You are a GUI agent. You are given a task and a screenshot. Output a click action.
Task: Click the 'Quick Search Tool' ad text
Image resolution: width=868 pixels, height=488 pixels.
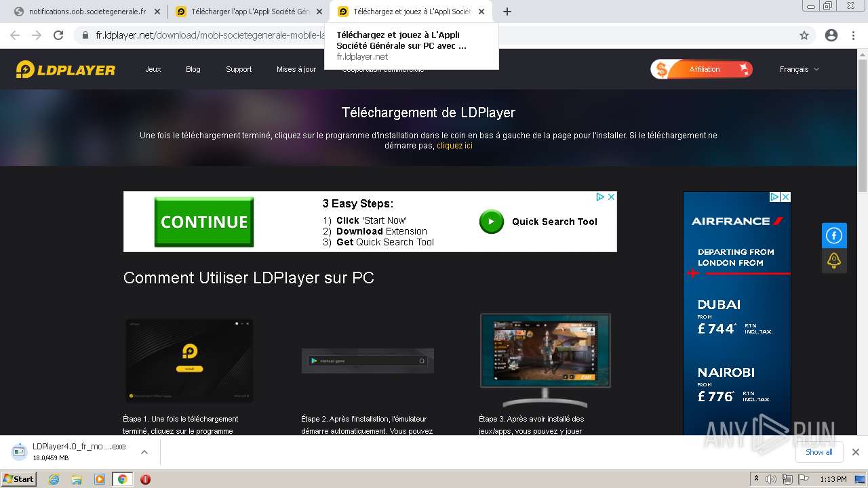point(555,222)
